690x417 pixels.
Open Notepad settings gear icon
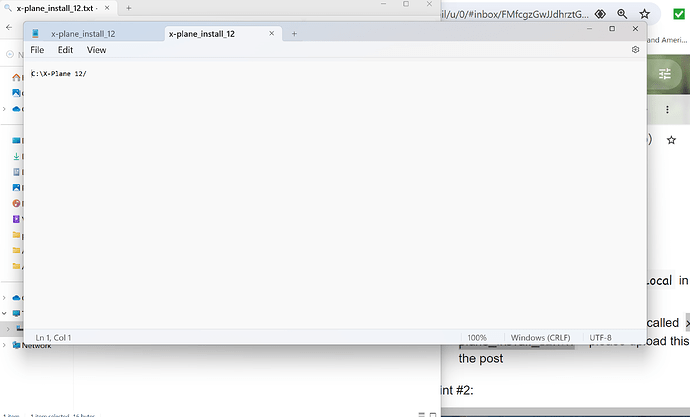point(635,50)
